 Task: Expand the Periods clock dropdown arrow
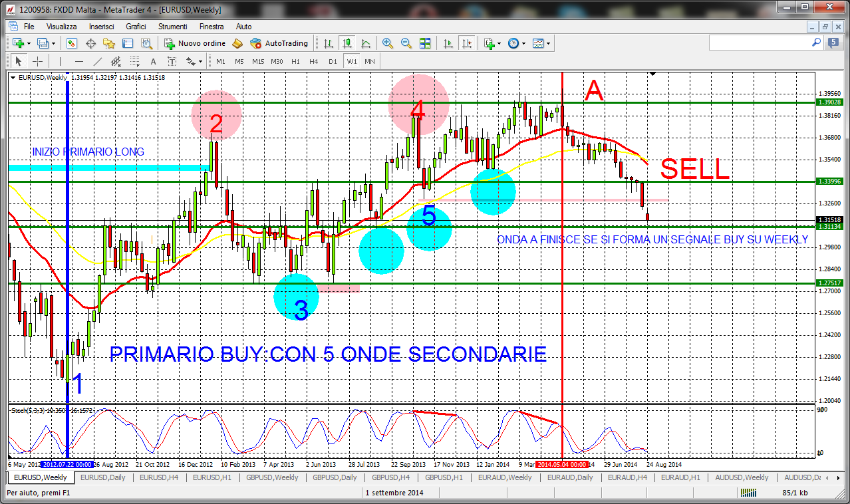coord(523,43)
